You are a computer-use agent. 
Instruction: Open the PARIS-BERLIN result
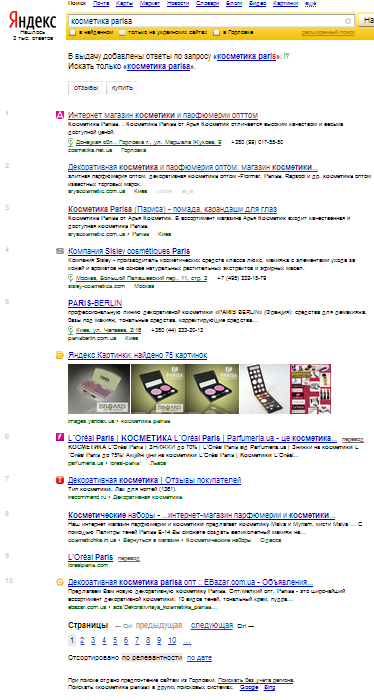[x=95, y=303]
